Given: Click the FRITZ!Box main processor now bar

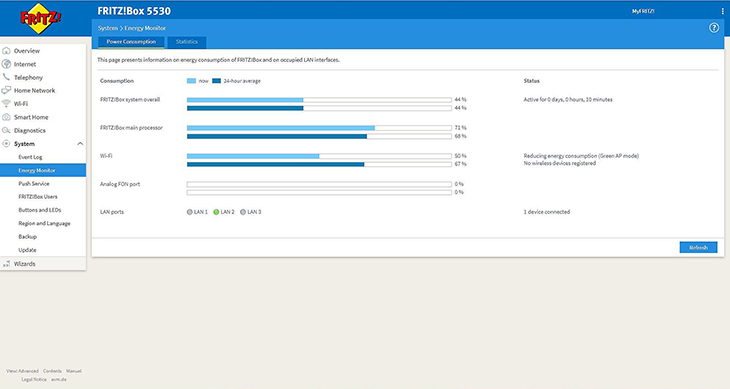Looking at the screenshot, I should pos(319,128).
